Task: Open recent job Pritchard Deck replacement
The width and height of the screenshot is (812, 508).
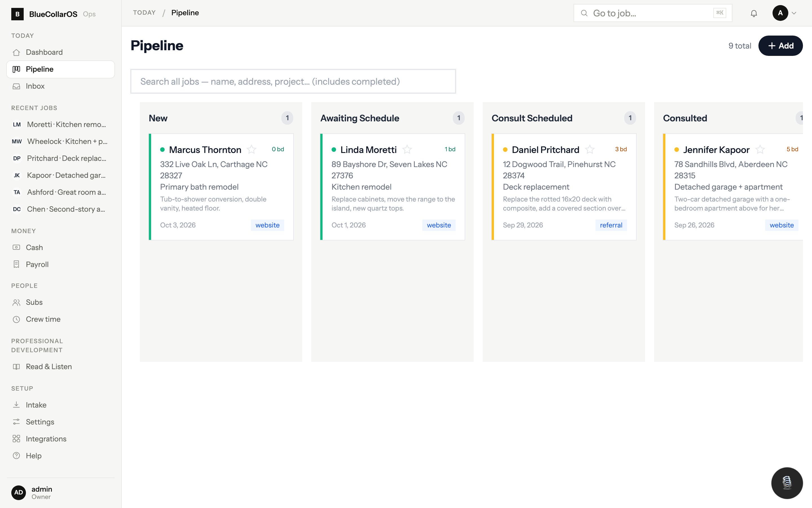Action: point(60,158)
